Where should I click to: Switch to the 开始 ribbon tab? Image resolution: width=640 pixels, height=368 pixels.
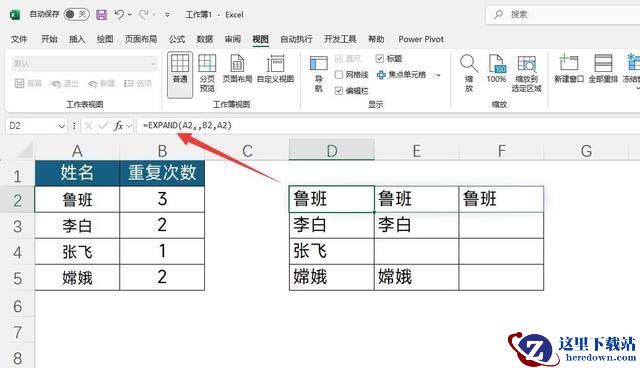click(x=49, y=39)
